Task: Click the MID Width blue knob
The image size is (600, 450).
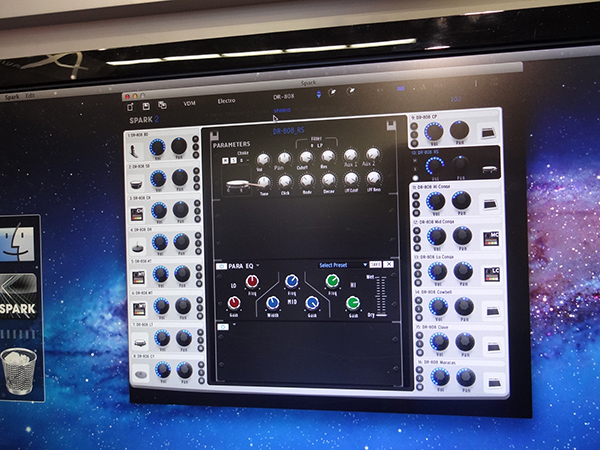Action: [x=272, y=303]
